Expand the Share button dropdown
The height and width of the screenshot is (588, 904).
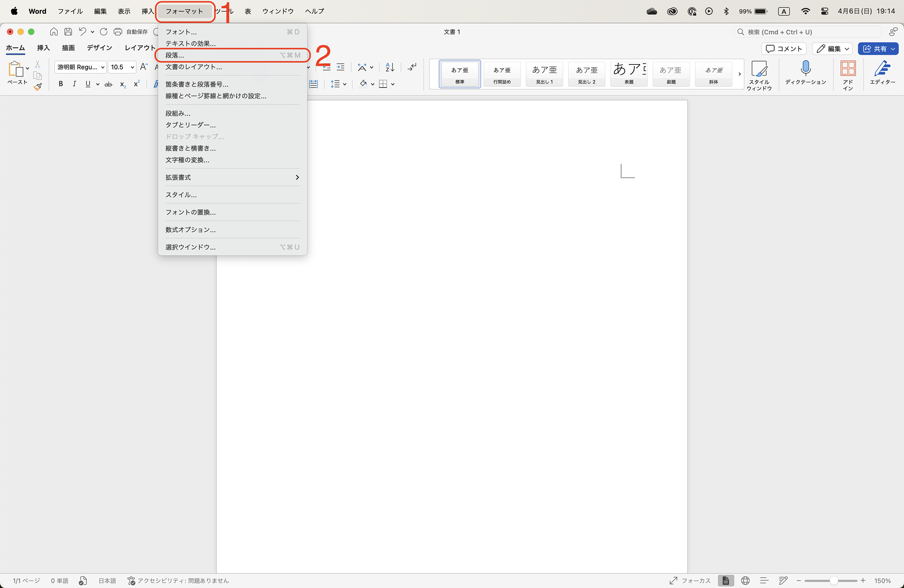(893, 48)
